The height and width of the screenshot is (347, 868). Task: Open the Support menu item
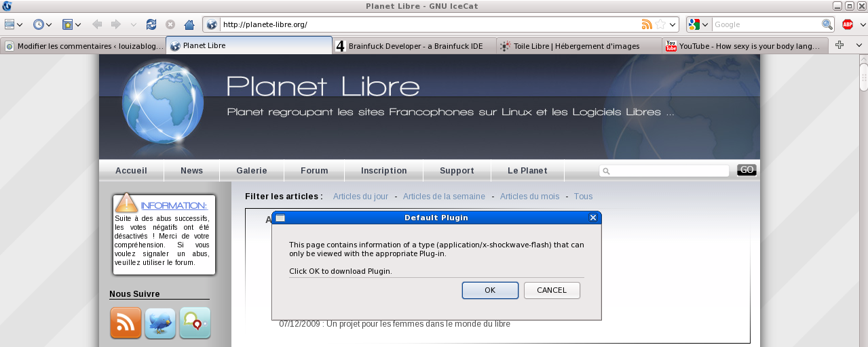457,171
